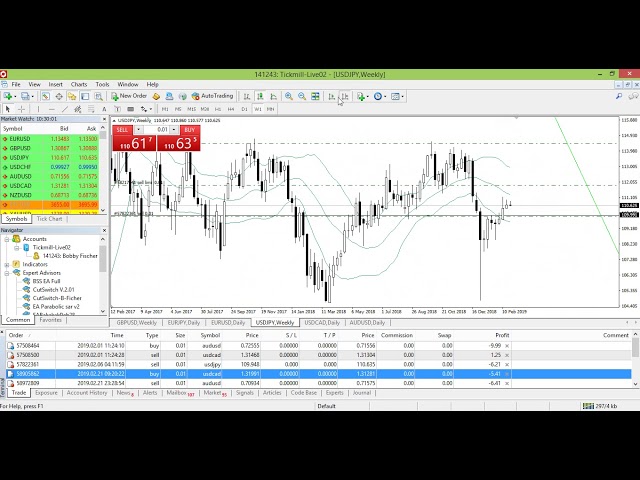The width and height of the screenshot is (640, 480).
Task: Select USDCHF row in Market Watch
Action: (x=20, y=166)
